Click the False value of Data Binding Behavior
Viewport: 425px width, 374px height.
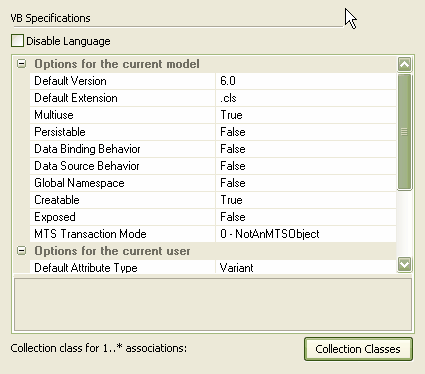click(306, 149)
